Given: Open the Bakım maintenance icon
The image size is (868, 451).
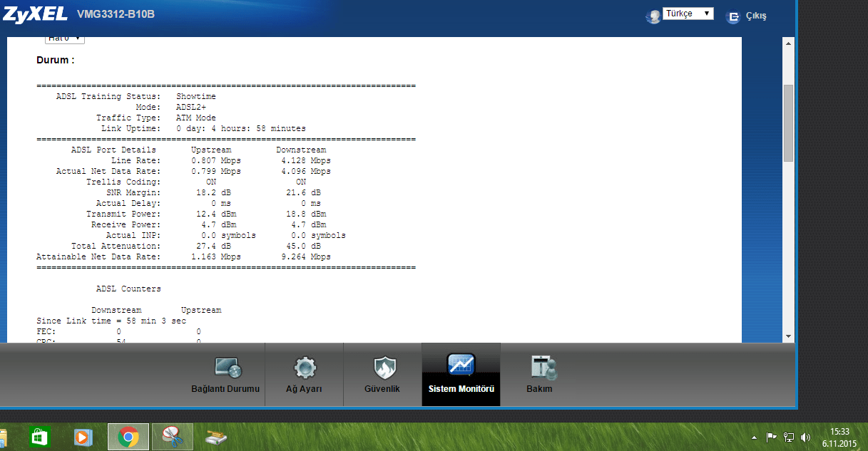Looking at the screenshot, I should click(543, 367).
